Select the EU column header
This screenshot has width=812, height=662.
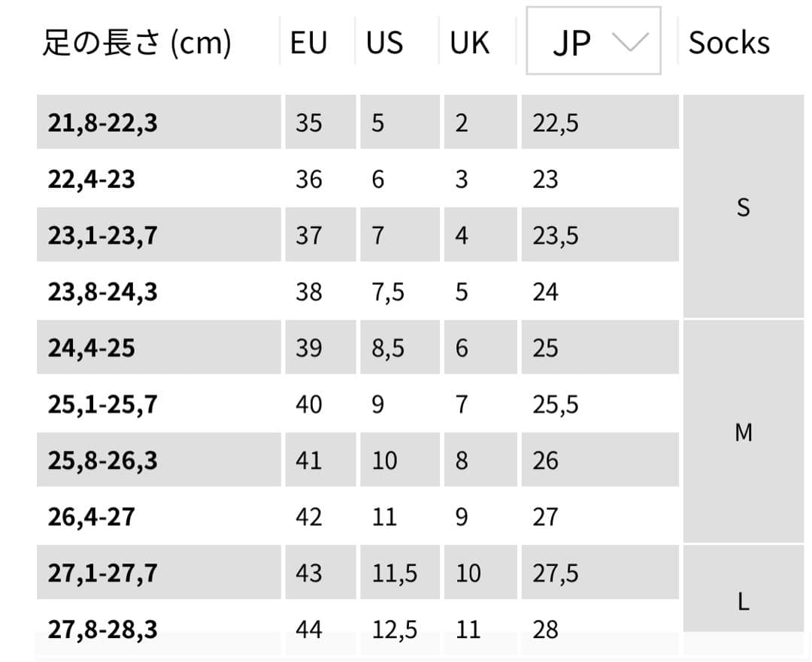[x=309, y=43]
